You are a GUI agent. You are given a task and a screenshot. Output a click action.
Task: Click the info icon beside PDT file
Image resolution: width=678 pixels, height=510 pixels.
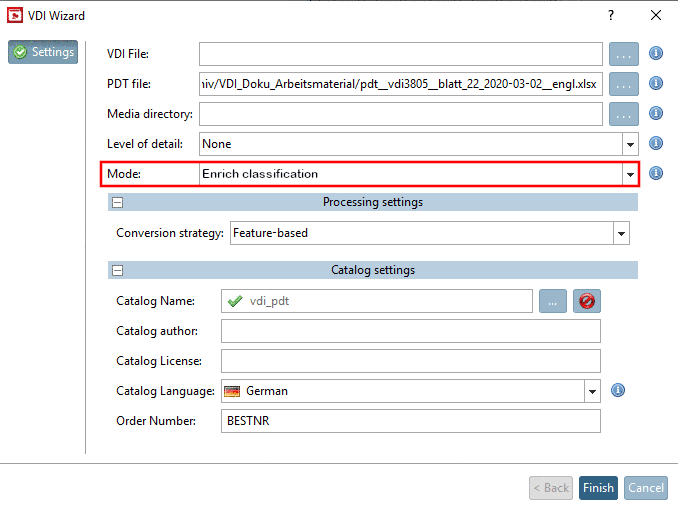656,83
